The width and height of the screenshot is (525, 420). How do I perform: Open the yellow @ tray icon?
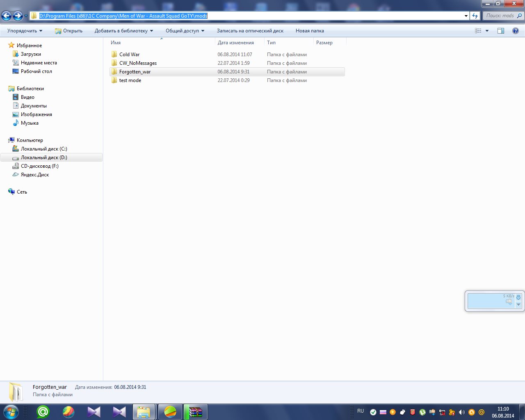point(482,412)
